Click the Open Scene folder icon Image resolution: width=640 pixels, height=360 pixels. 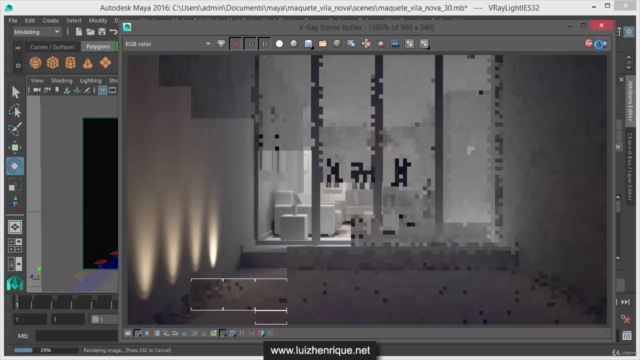(x=90, y=32)
